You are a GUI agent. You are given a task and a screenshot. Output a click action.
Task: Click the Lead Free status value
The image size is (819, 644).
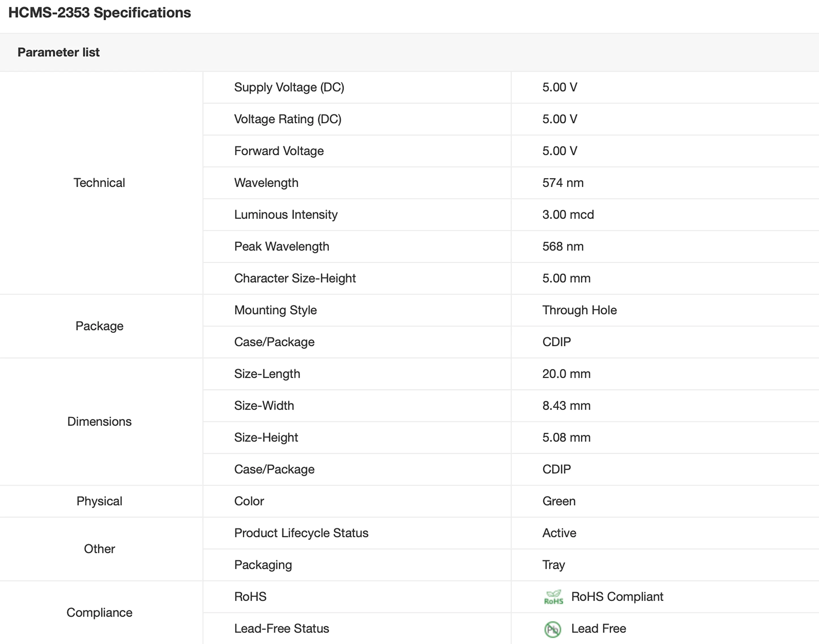pyautogui.click(x=598, y=628)
